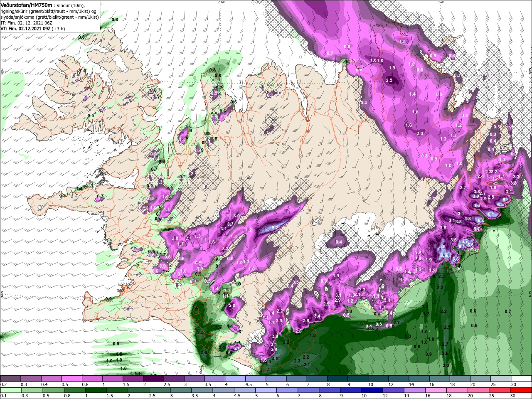Click the 'Vindur (10m),' header text

(71, 5)
